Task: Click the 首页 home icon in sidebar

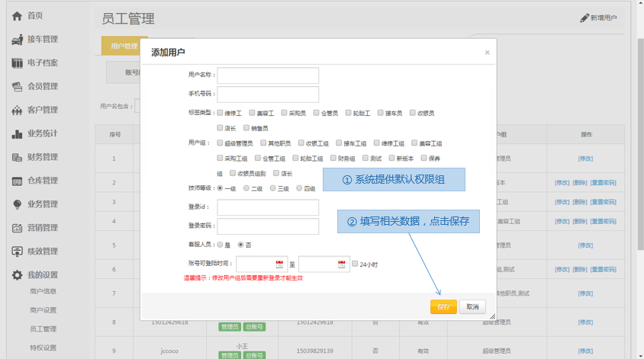Action: point(17,16)
